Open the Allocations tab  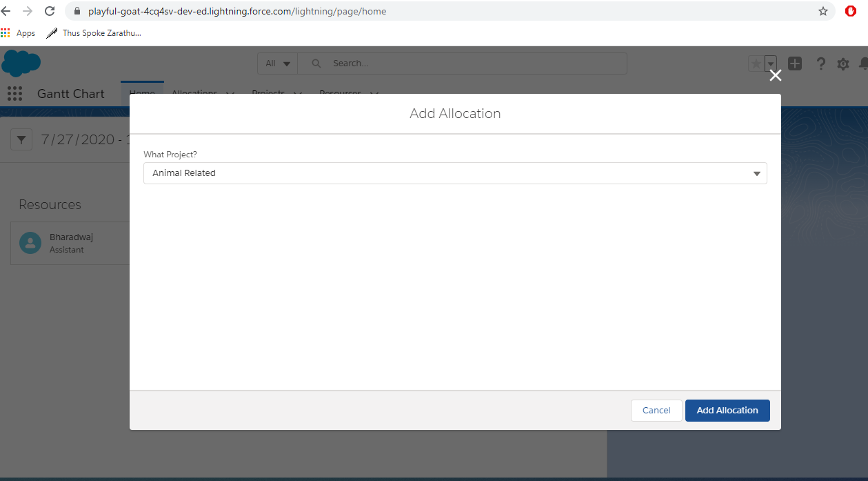pyautogui.click(x=194, y=93)
